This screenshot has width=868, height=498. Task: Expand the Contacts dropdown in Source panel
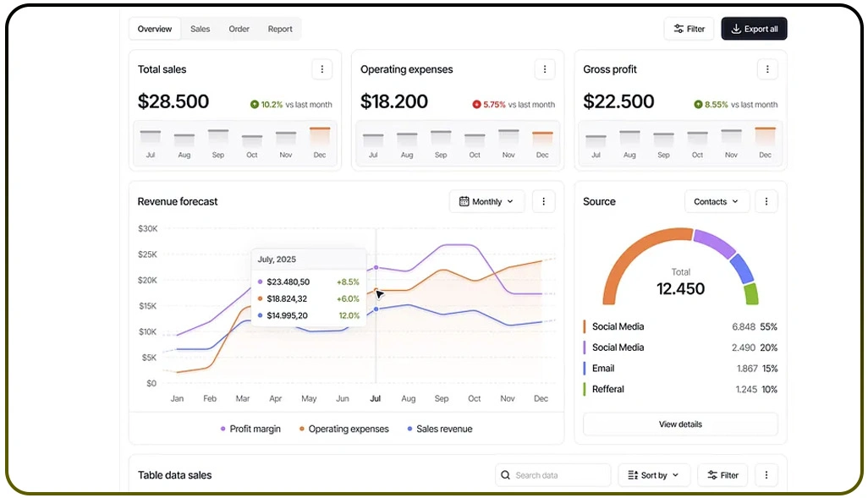716,201
